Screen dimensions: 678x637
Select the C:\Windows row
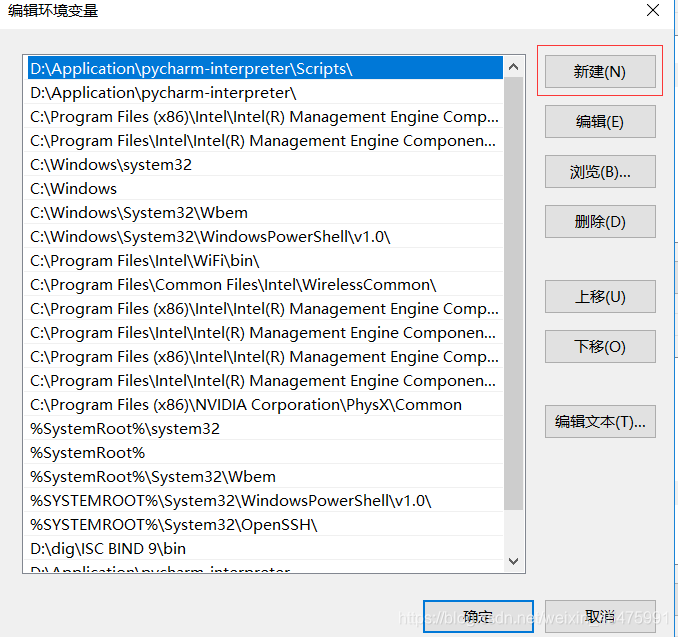click(265, 189)
